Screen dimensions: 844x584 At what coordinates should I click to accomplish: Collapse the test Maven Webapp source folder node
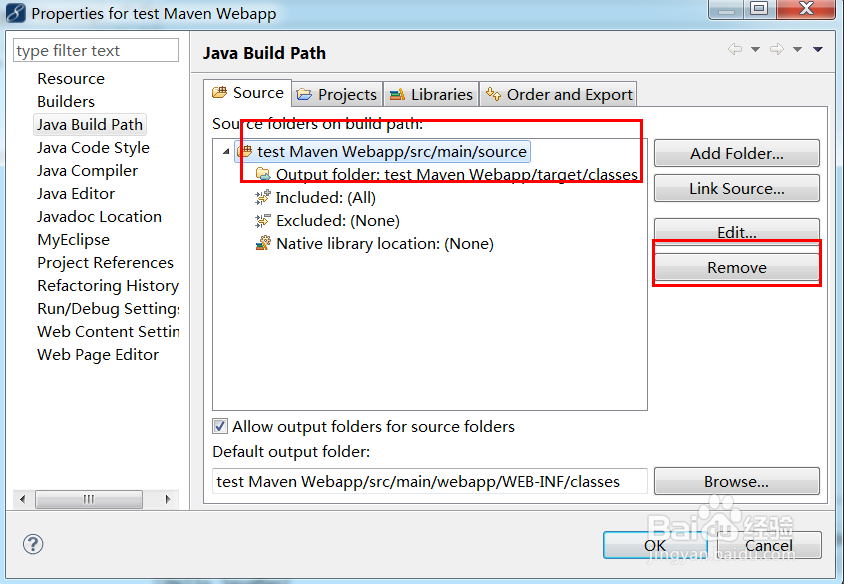point(225,152)
